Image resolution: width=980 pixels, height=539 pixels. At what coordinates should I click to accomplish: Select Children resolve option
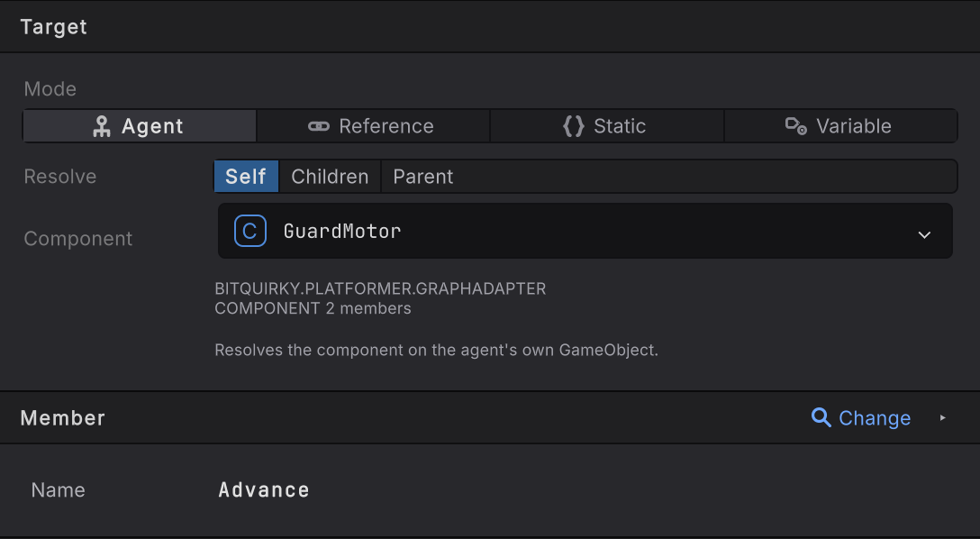[x=330, y=177]
